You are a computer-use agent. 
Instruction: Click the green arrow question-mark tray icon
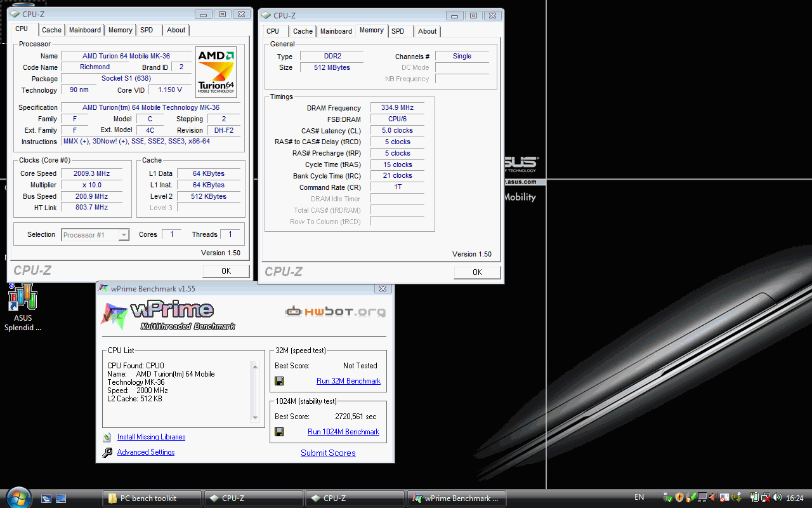coord(691,498)
